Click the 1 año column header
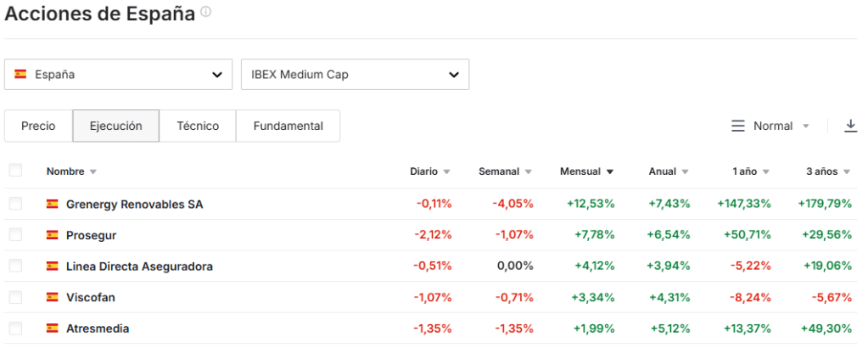This screenshot has width=868, height=348. click(744, 171)
